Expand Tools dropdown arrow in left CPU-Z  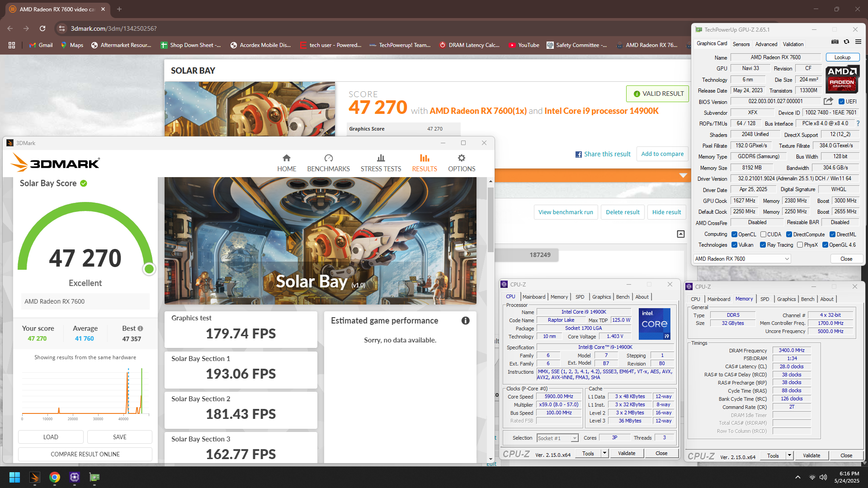coord(604,453)
